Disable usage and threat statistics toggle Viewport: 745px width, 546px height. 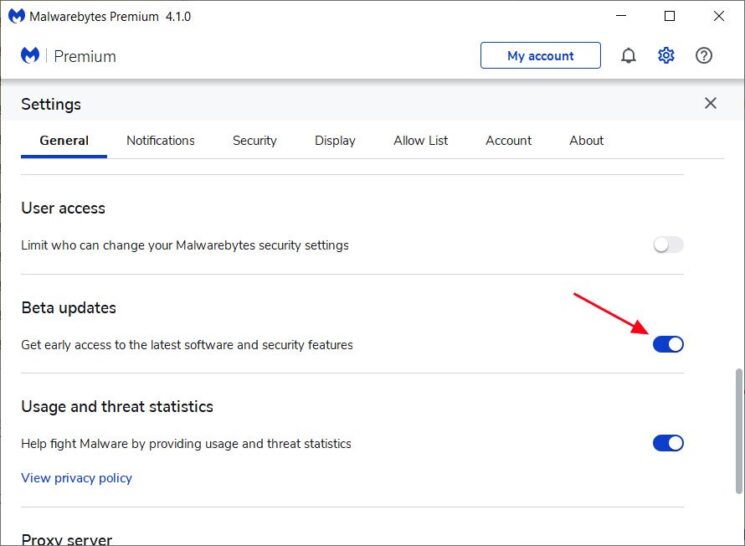pos(668,443)
